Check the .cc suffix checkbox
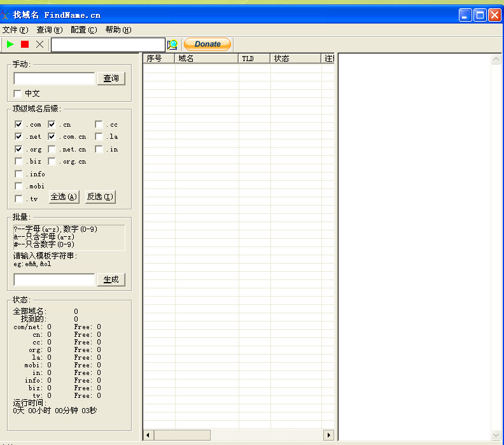Screen dimensions: 504x445 pos(99,124)
